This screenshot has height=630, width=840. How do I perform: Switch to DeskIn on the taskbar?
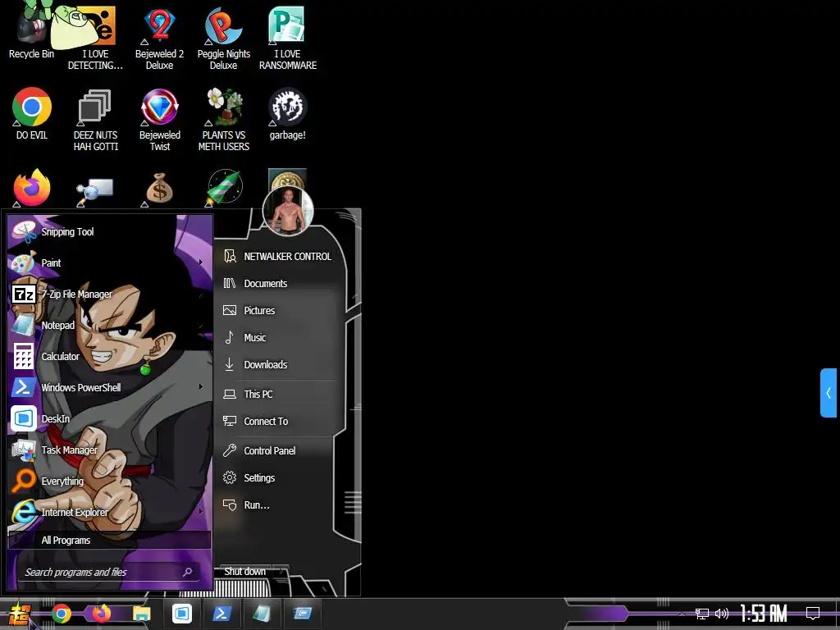[181, 614]
